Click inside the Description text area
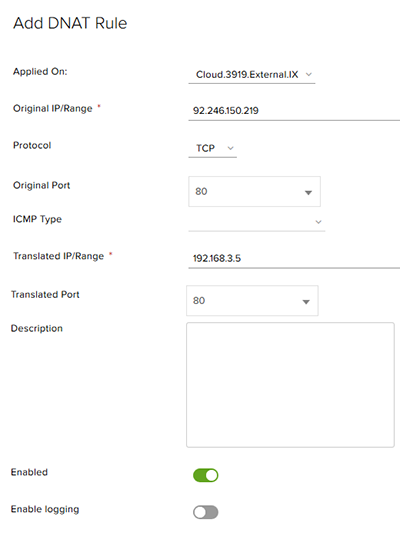This screenshot has height=533, width=400. click(290, 385)
